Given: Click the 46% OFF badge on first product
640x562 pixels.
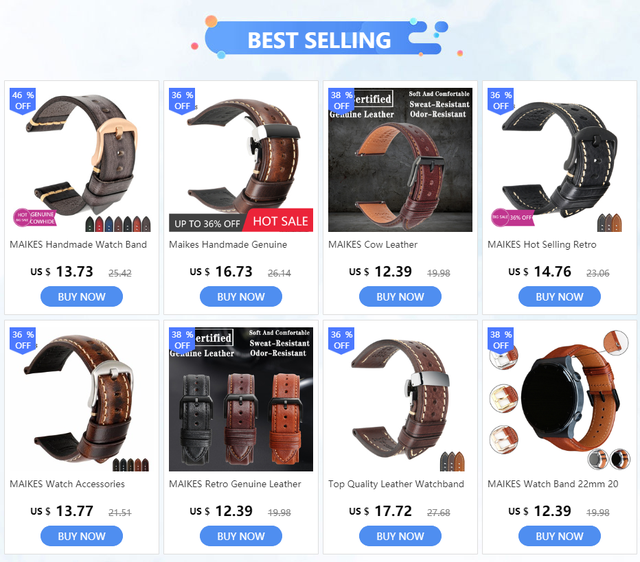Looking at the screenshot, I should point(22,101).
